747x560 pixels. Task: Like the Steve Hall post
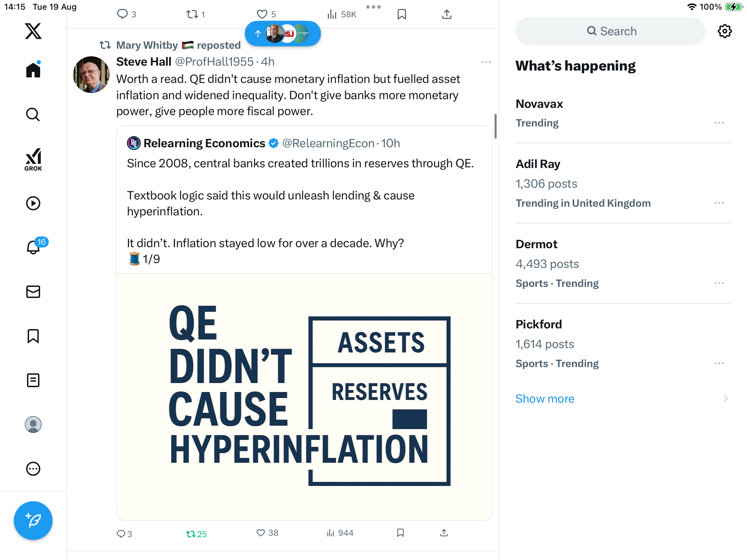point(261,533)
